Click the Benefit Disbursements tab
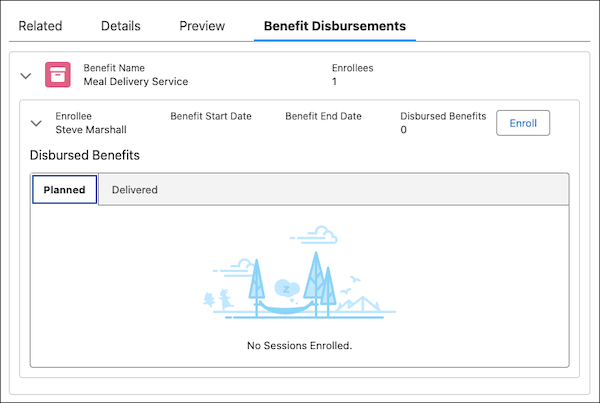The height and width of the screenshot is (403, 600). point(335,26)
